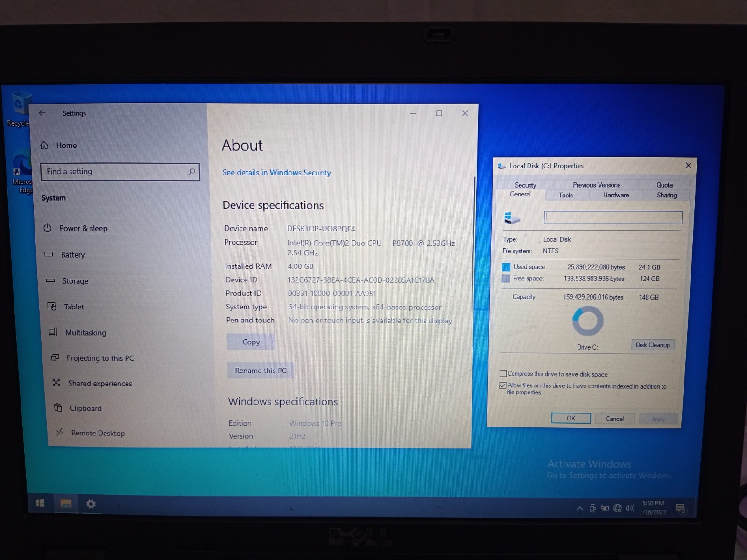
Task: Toggle Allow files to be indexed checkbox
Action: click(502, 385)
